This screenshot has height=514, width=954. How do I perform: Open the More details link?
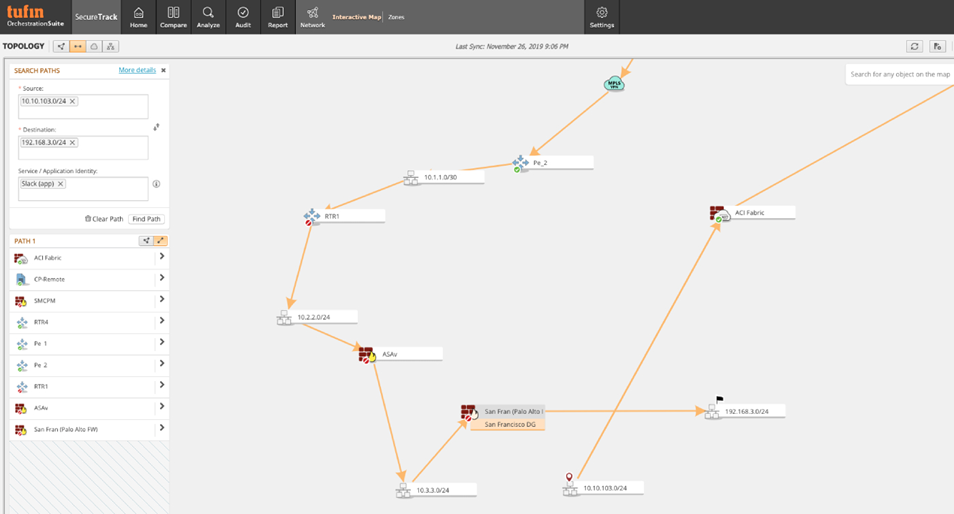(x=137, y=70)
